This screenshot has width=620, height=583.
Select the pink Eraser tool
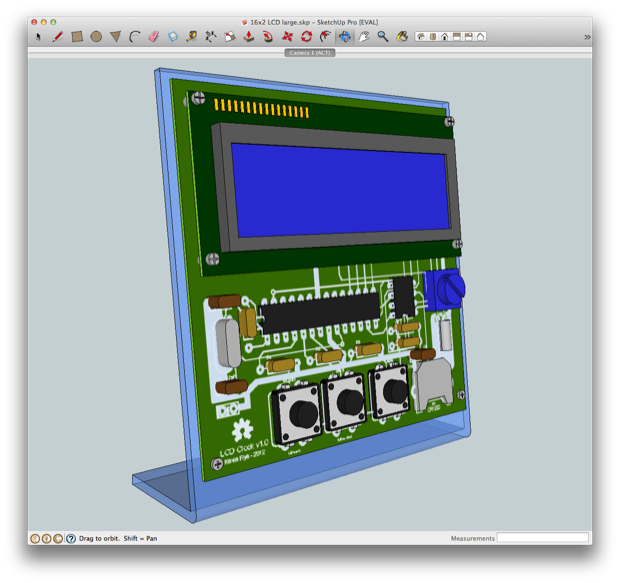tap(154, 37)
